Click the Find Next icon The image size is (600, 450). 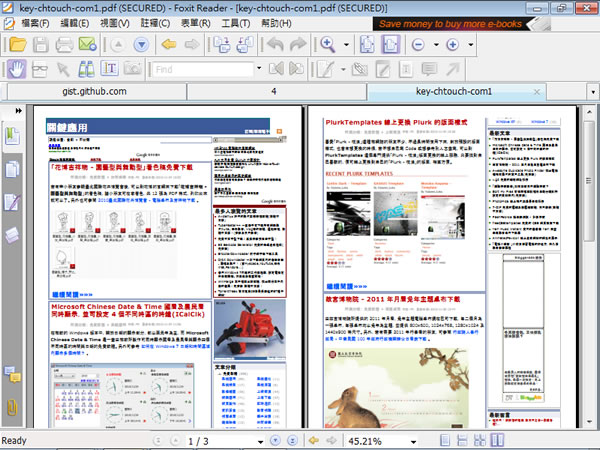[x=296, y=69]
